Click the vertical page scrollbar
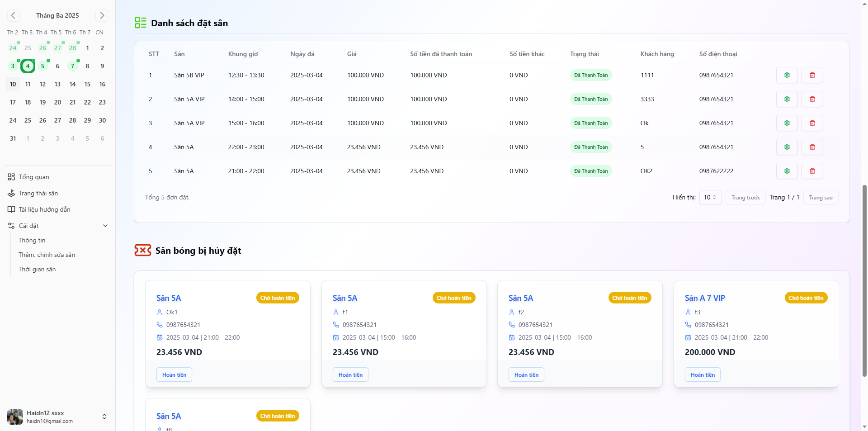This screenshot has height=431, width=868. coord(864,280)
